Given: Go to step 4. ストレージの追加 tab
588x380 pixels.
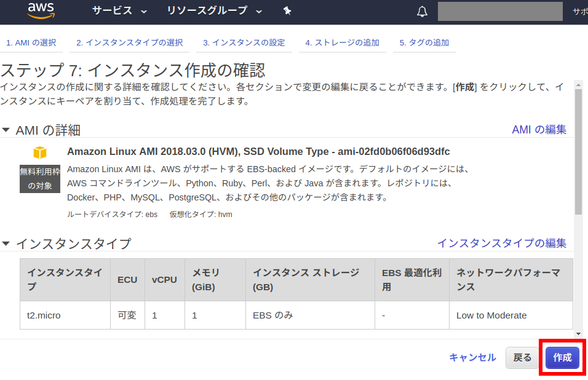Looking at the screenshot, I should (x=343, y=42).
